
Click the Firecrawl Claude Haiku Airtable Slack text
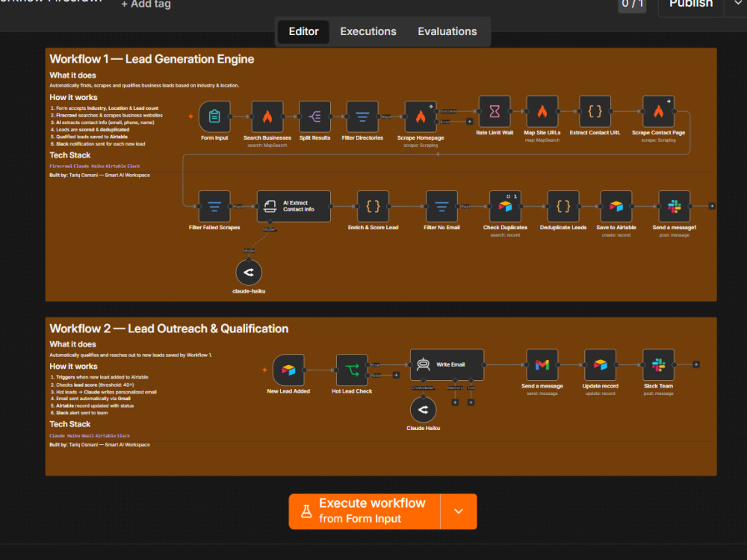(x=95, y=167)
